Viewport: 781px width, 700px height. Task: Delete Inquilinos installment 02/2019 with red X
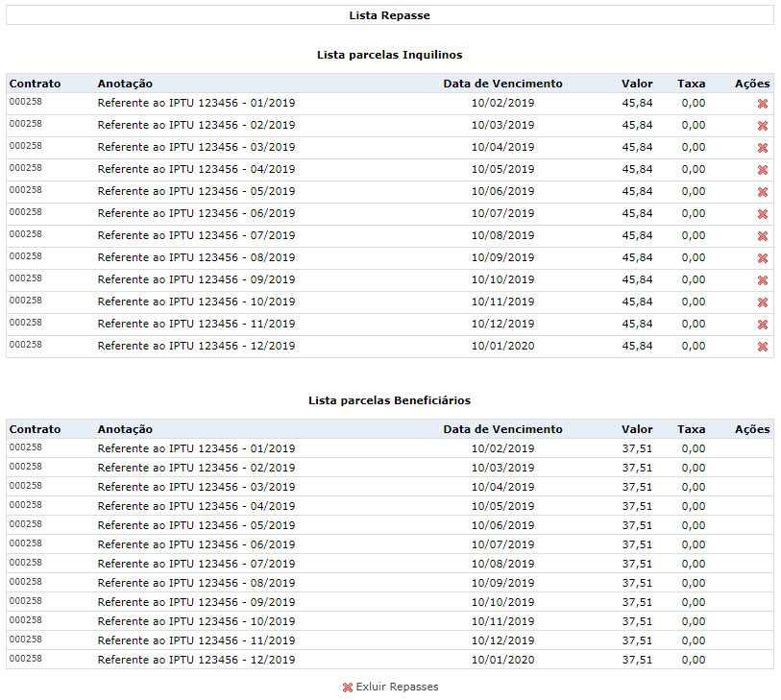tap(762, 126)
